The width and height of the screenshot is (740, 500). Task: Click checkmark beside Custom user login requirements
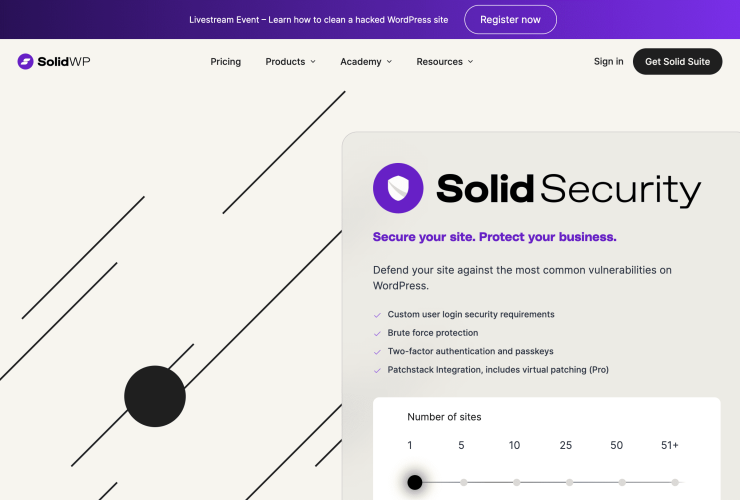pyautogui.click(x=377, y=315)
